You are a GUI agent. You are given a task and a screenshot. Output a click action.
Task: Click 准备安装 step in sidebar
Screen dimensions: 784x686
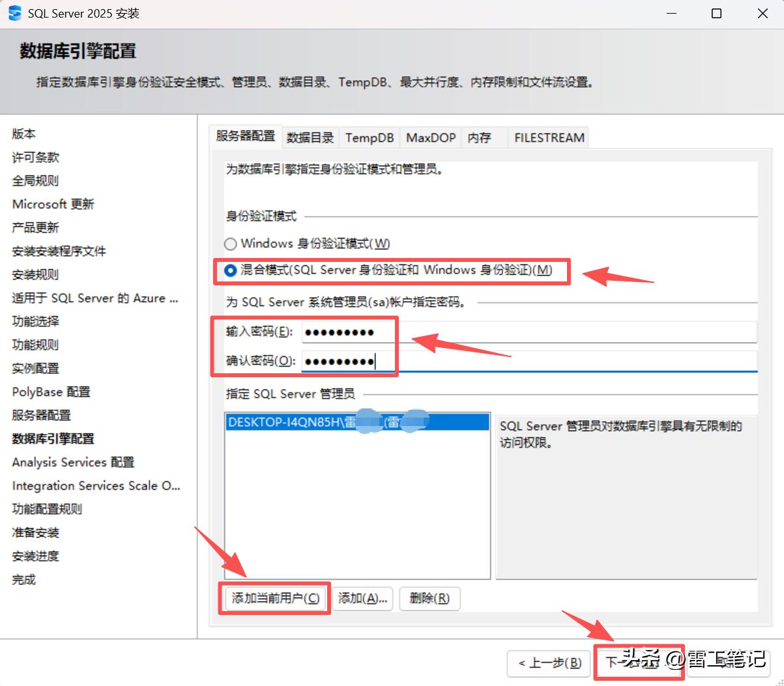point(36,532)
